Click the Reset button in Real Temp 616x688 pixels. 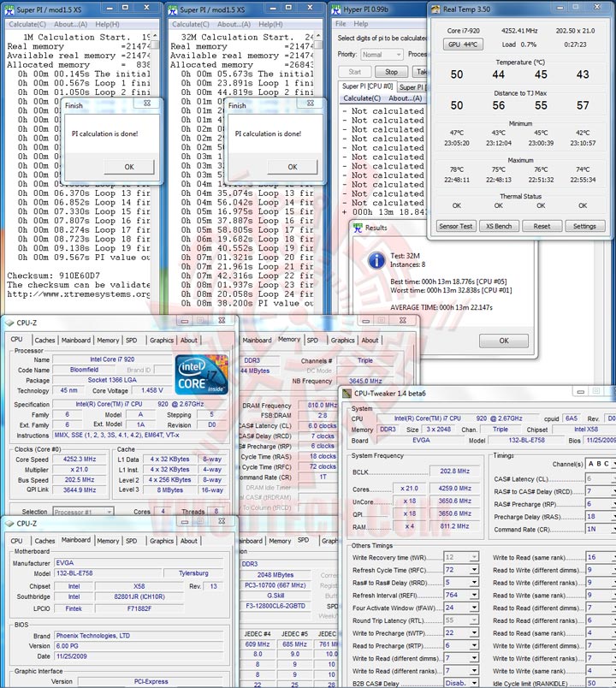click(x=542, y=226)
